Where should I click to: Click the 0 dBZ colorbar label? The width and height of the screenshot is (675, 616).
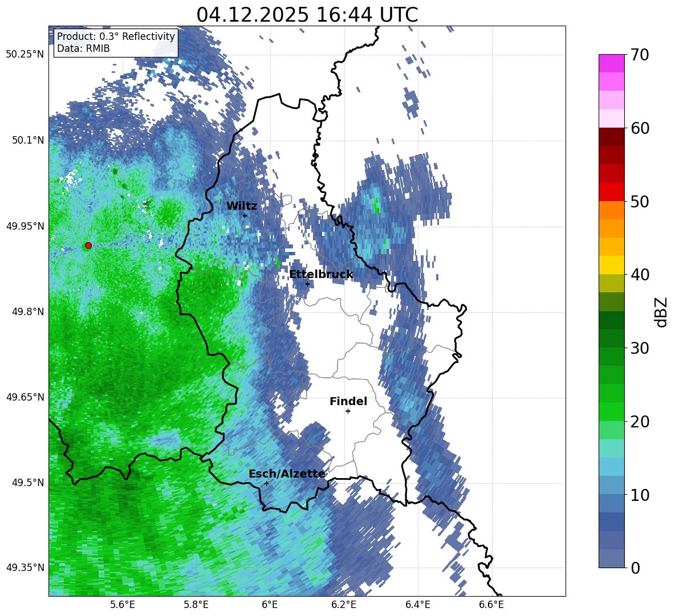635,568
